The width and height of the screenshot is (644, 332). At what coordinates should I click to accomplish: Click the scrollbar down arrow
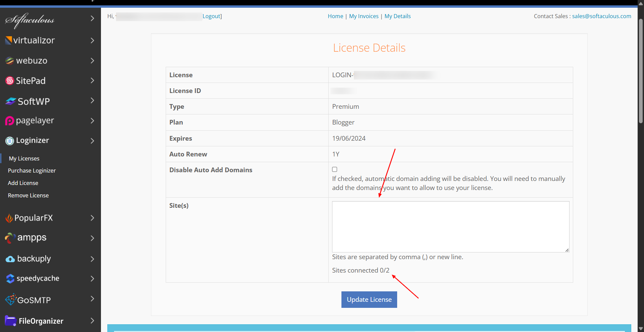point(641,329)
